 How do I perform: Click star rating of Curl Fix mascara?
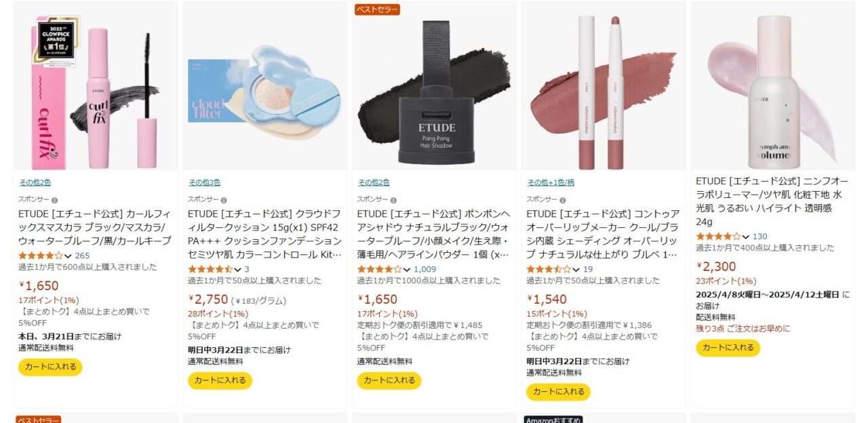40,256
